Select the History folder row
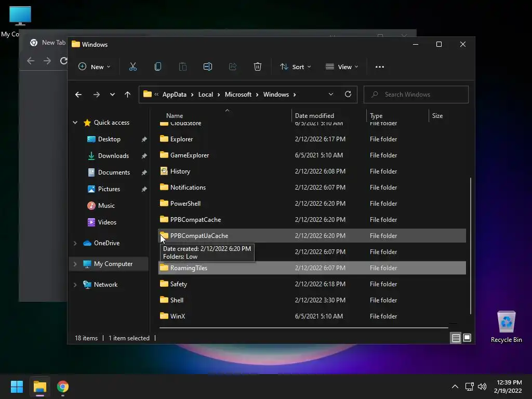 coord(312,171)
